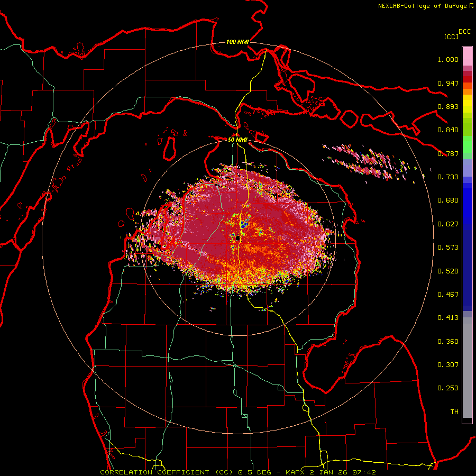Click the CORRELATION COEFFICIENT (CC) product title
This screenshot has height=476, width=476.
pyautogui.click(x=167, y=472)
